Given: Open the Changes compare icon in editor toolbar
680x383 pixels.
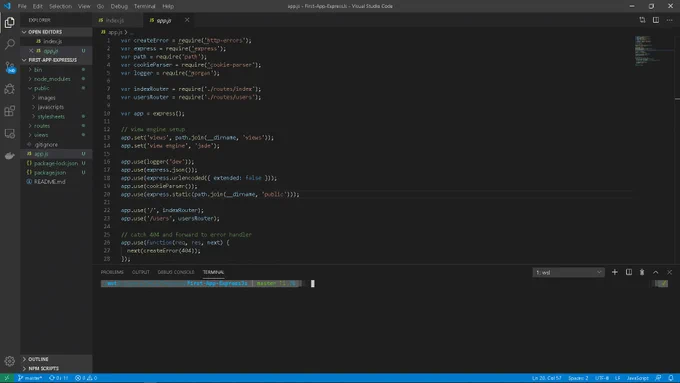Looking at the screenshot, I should [642, 20].
